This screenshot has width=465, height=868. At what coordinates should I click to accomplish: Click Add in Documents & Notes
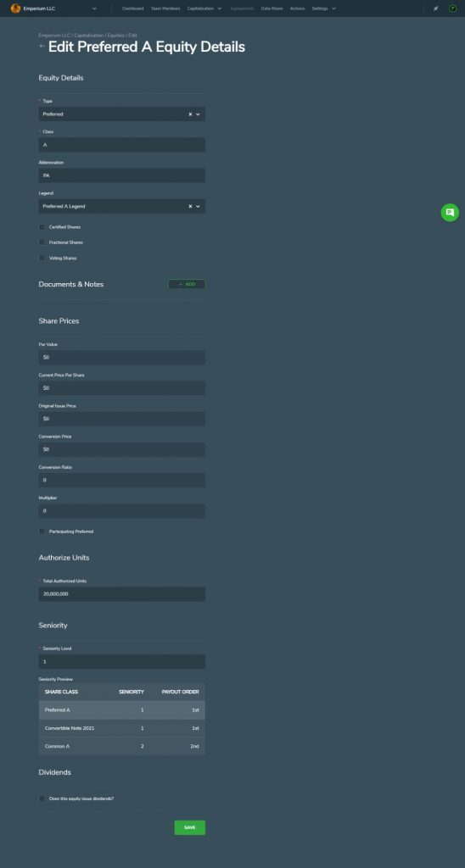[x=187, y=284]
